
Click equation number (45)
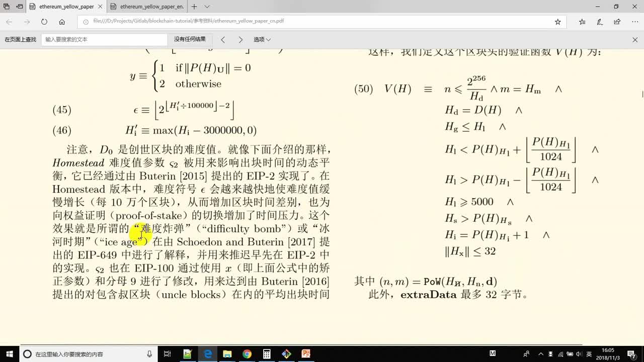tap(62, 110)
